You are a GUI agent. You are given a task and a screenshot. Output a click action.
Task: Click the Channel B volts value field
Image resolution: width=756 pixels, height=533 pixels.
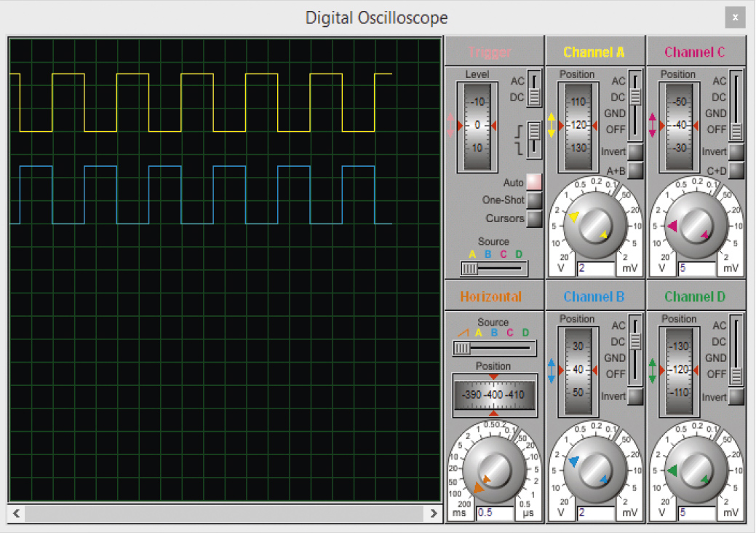click(x=596, y=513)
